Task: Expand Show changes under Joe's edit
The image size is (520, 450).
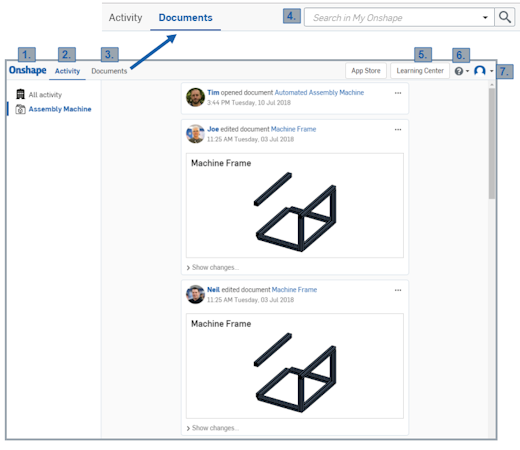Action: click(213, 267)
